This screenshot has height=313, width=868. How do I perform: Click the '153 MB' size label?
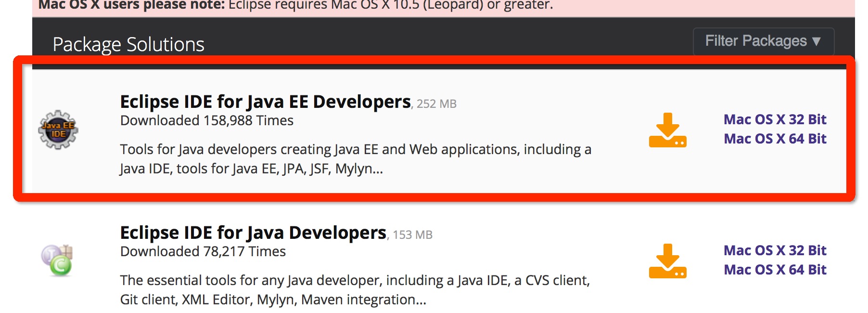[412, 235]
